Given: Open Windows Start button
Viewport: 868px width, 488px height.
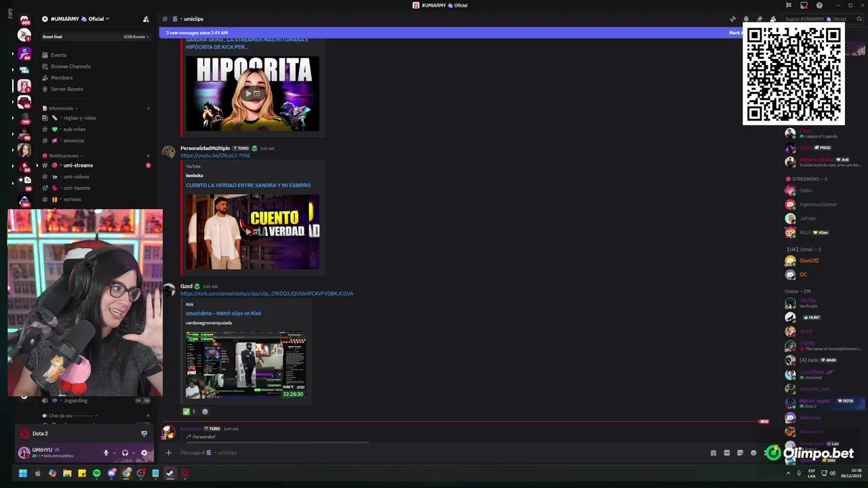Looking at the screenshot, I should click(22, 474).
